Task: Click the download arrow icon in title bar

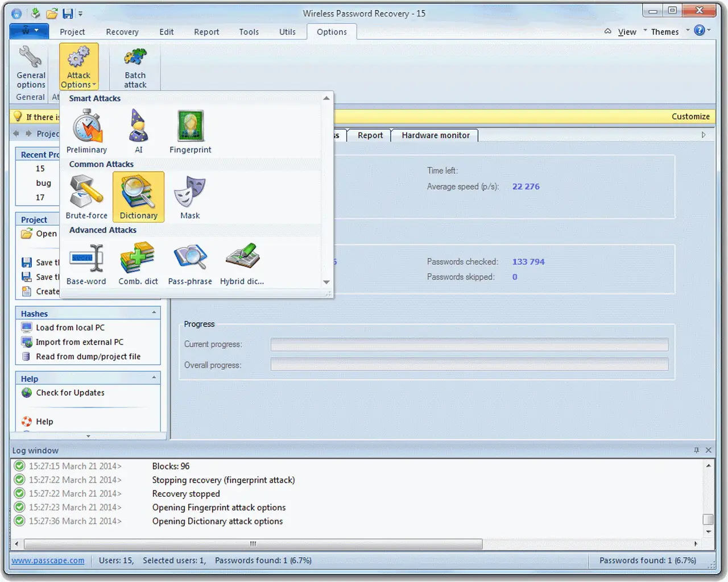Action: point(35,13)
